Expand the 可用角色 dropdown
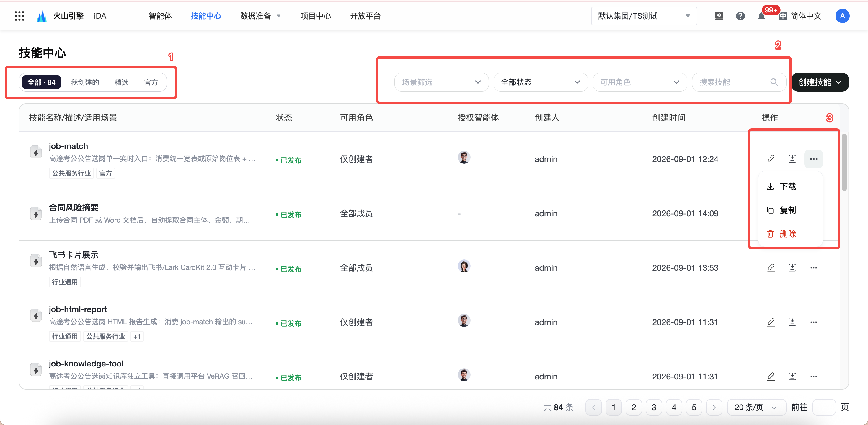Screen dimensions: 868x425 pyautogui.click(x=639, y=82)
